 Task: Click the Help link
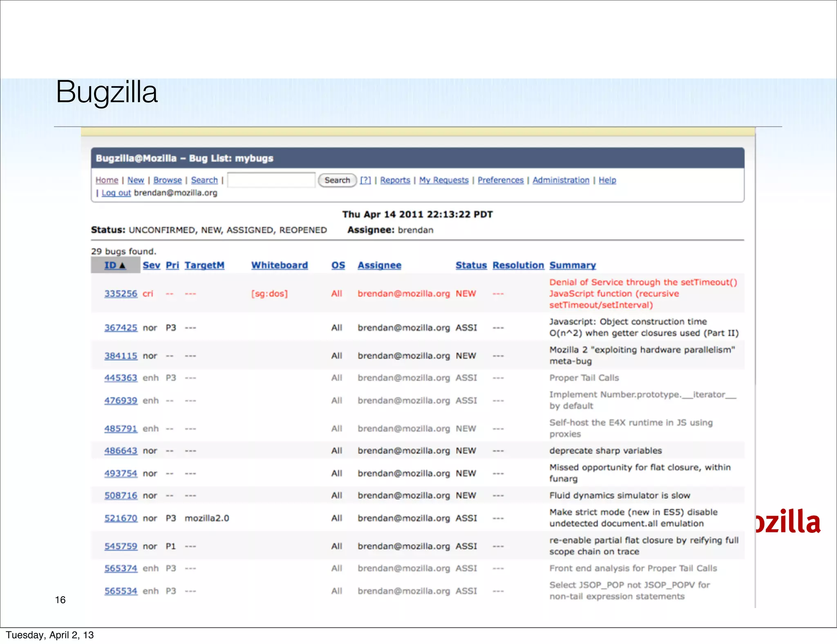point(607,180)
